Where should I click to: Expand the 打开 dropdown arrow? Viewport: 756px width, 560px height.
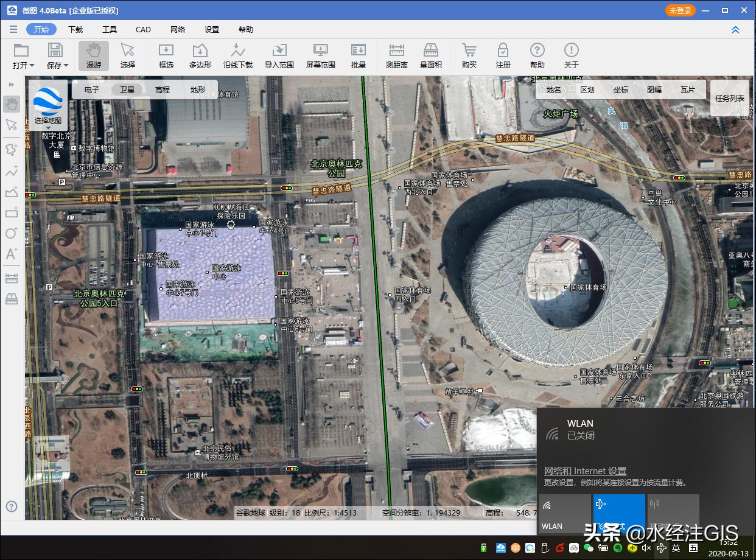32,65
